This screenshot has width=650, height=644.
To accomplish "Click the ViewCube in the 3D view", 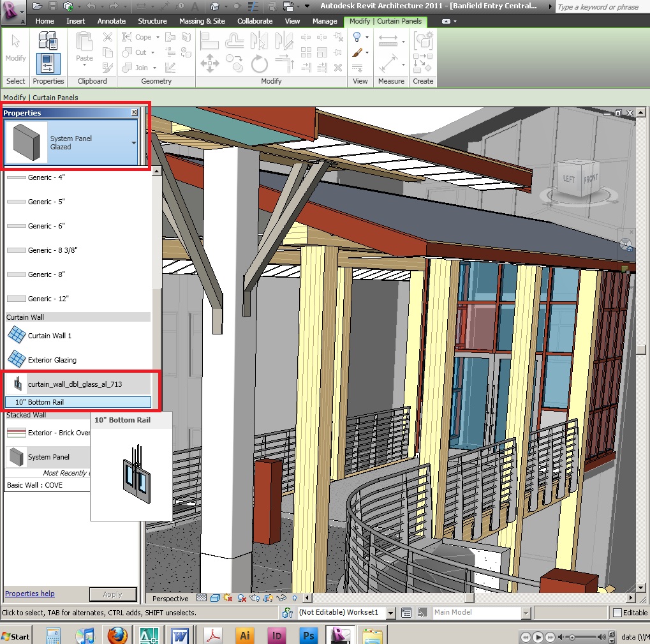I will coord(579,179).
